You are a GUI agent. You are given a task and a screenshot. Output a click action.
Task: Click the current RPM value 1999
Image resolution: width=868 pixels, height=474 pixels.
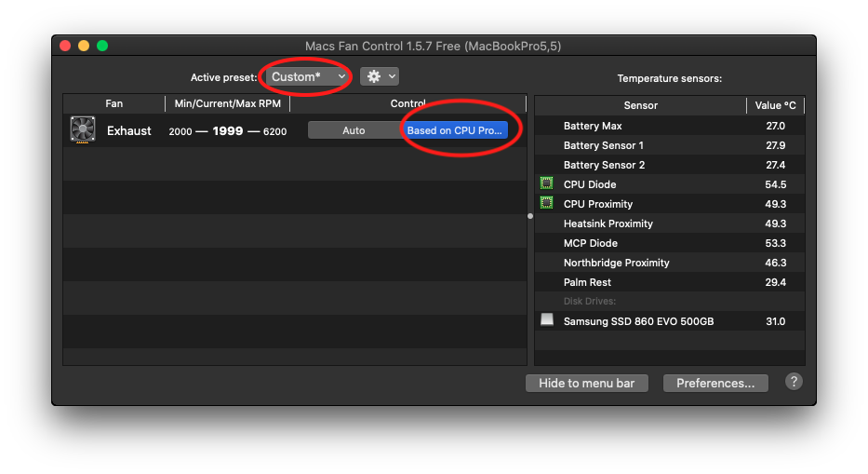pyautogui.click(x=228, y=130)
